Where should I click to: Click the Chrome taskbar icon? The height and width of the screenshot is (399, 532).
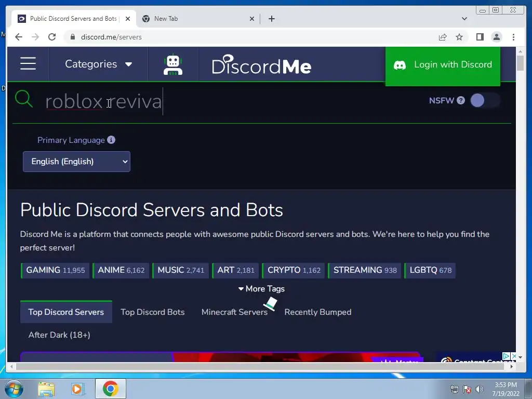(x=110, y=389)
